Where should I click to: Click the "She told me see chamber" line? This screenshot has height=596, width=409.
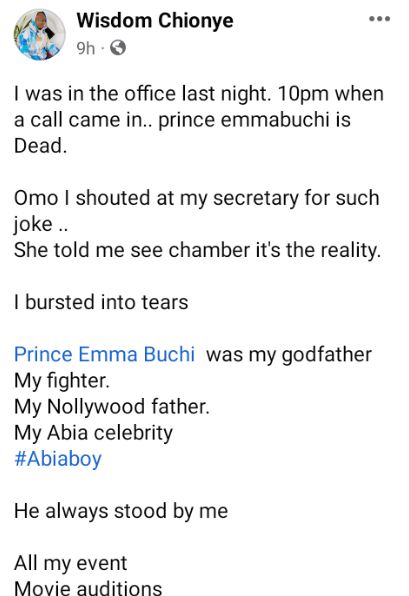click(197, 250)
